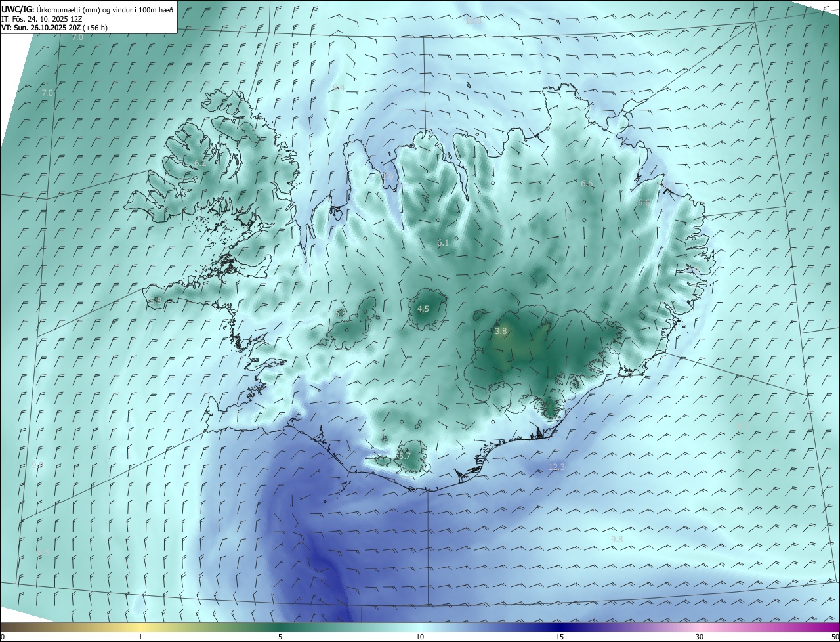Click the 3.8 value on the large glacier
Image resolution: width=840 pixels, height=642 pixels.
click(501, 332)
